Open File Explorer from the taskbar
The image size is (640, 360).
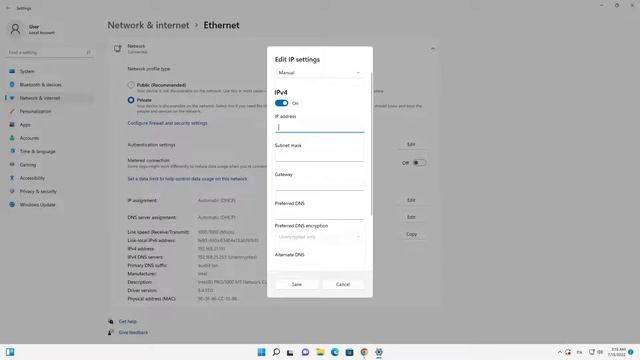(320, 352)
